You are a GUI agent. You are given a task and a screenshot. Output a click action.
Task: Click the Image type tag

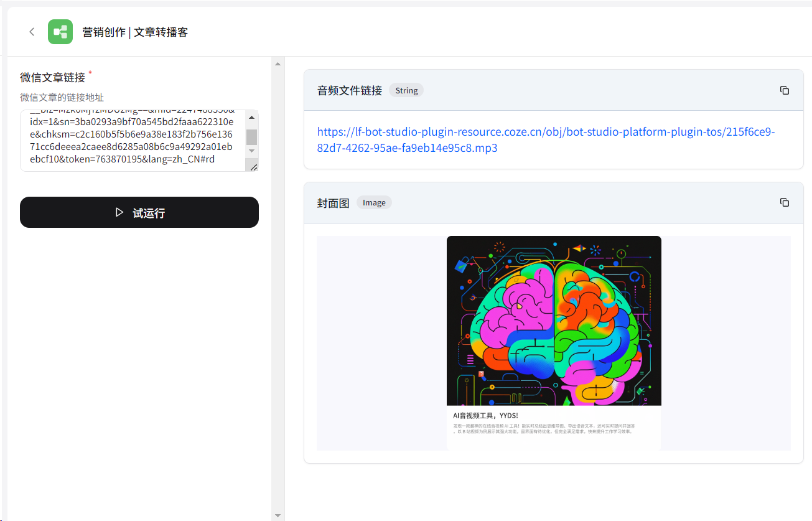click(374, 202)
